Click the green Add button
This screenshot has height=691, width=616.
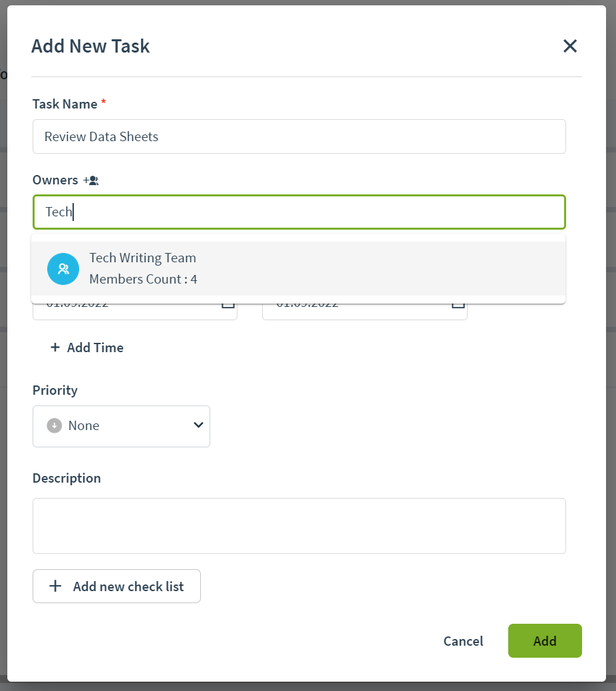click(x=545, y=641)
